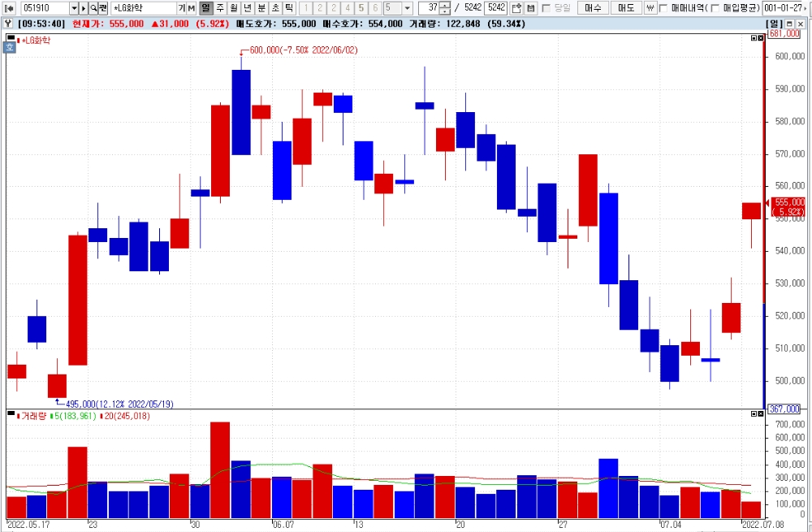
Task: Switch to 초 second chart period
Action: click(x=275, y=8)
